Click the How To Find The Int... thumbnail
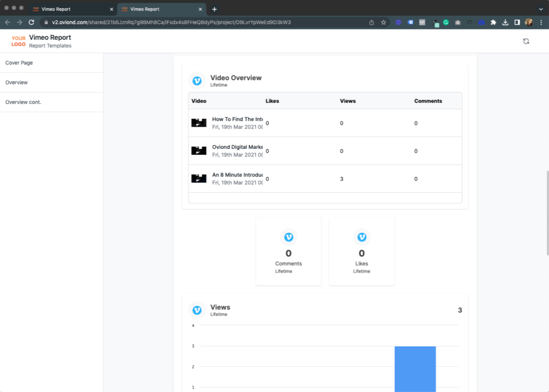 pyautogui.click(x=199, y=123)
